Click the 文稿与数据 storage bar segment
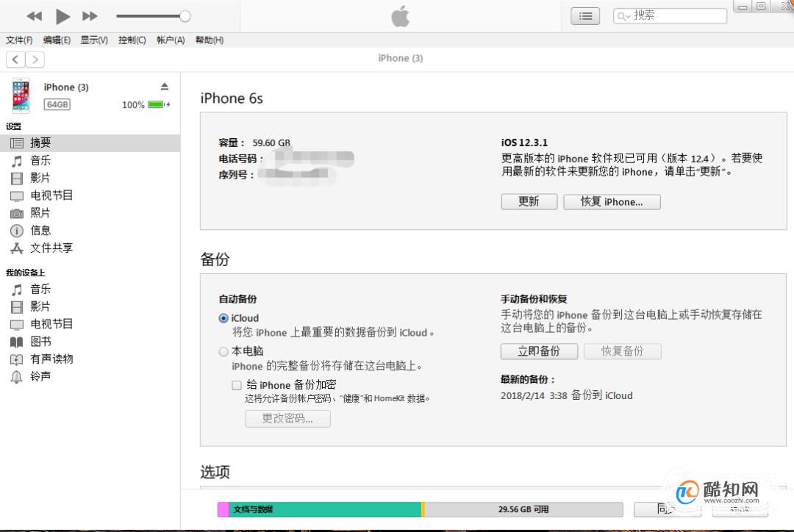This screenshot has height=532, width=794. click(x=325, y=510)
